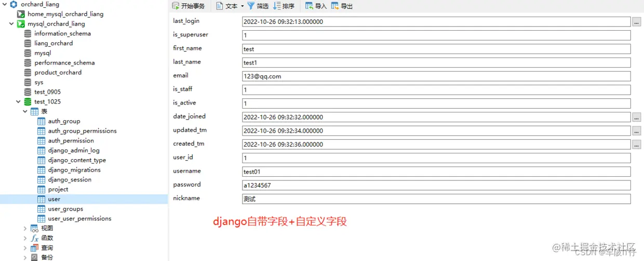Click the last_name field containing test1
The height and width of the screenshot is (261, 644).
pos(436,62)
